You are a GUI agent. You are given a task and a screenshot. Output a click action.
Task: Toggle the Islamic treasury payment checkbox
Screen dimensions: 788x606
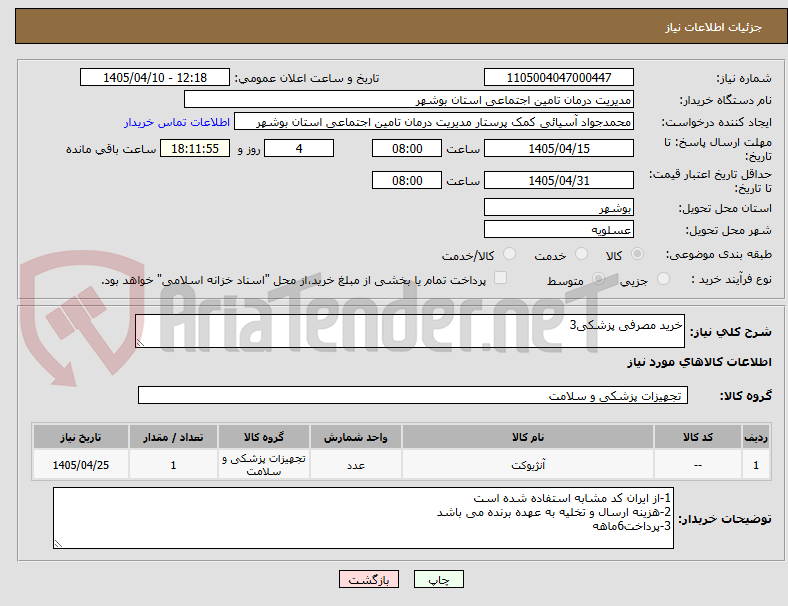point(501,278)
